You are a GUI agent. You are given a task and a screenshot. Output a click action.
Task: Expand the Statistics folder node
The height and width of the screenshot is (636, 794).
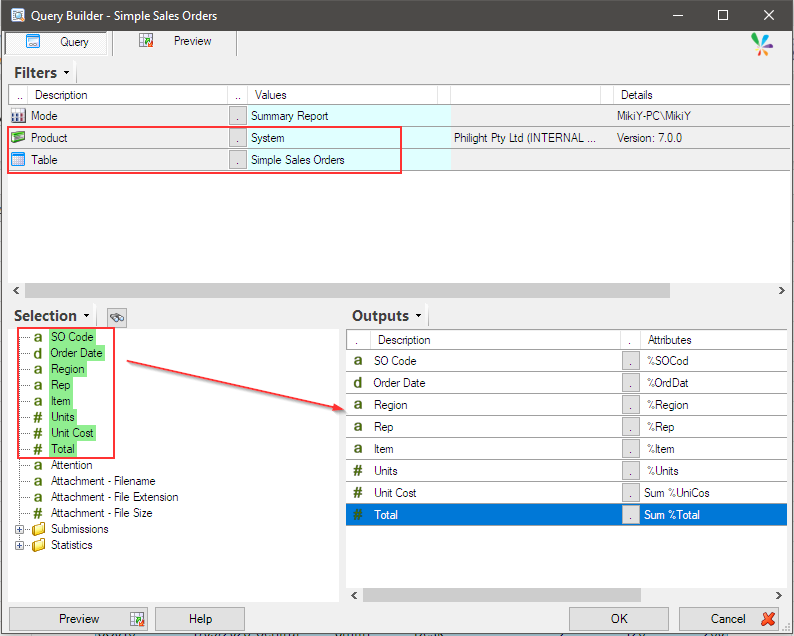pyautogui.click(x=19, y=545)
